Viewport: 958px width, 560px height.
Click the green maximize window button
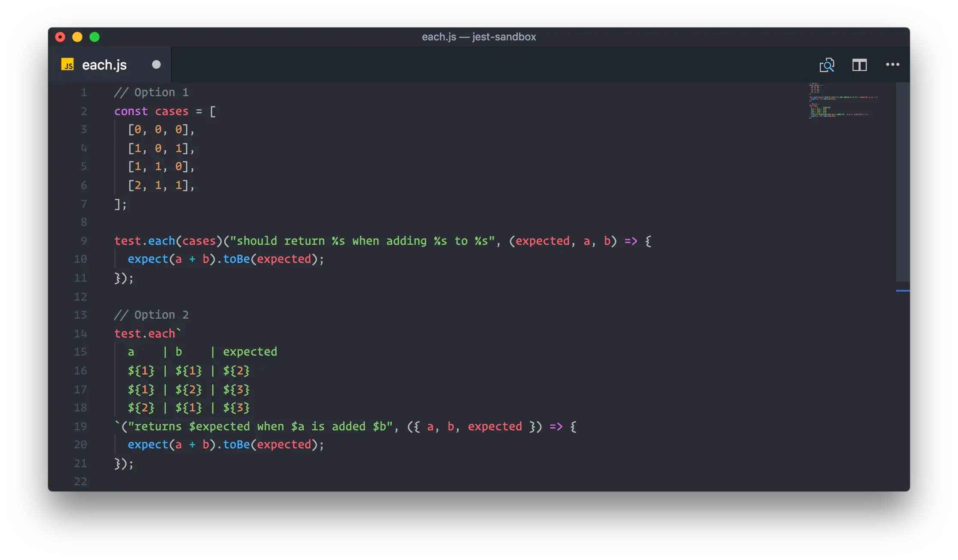[95, 37]
